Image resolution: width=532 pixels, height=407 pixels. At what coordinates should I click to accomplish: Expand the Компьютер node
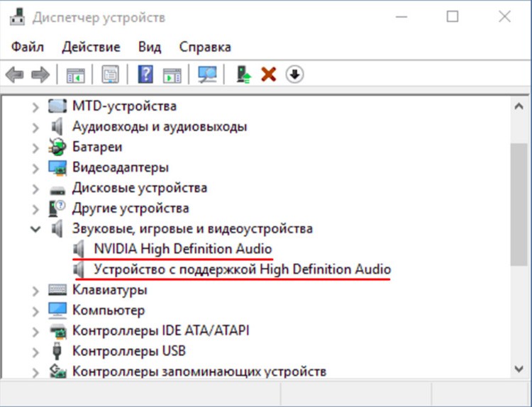pyautogui.click(x=35, y=311)
